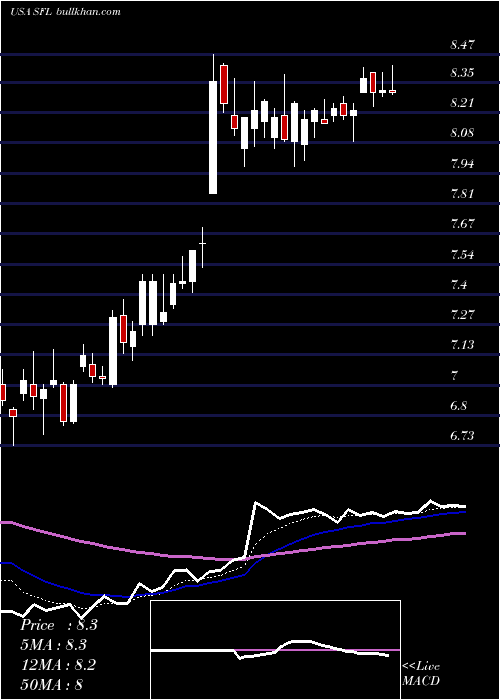The width and height of the screenshot is (500, 700).
Task: Click the 7.4 price axis label
Action: [459, 285]
